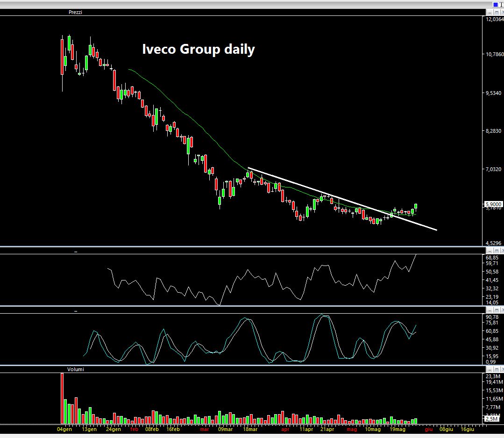Click the red giu month label

pyautogui.click(x=429, y=429)
